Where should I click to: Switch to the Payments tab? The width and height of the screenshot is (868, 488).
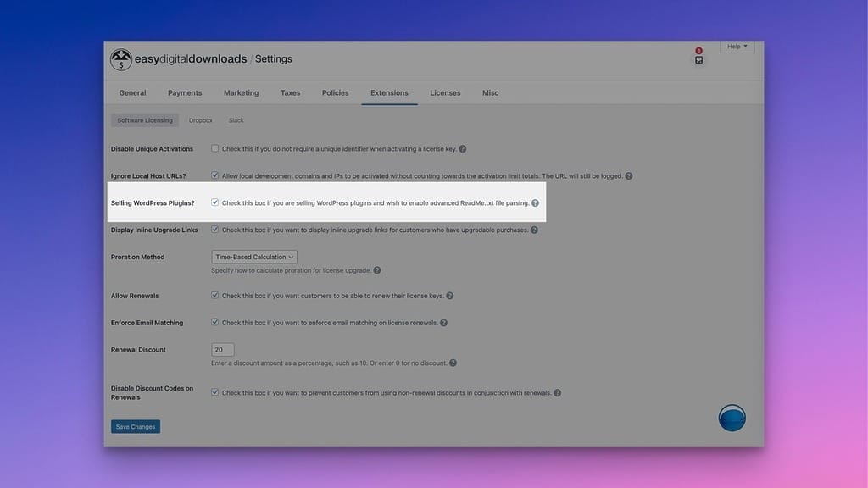185,92
